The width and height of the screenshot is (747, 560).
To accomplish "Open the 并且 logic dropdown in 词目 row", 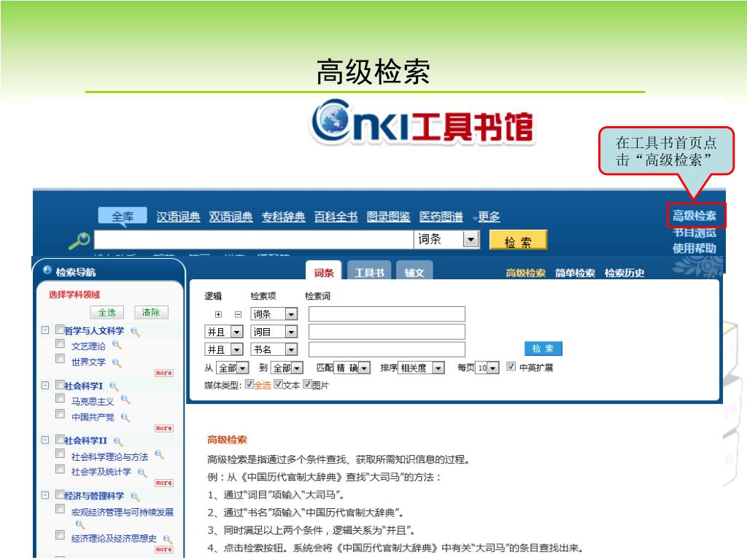I will [x=224, y=332].
